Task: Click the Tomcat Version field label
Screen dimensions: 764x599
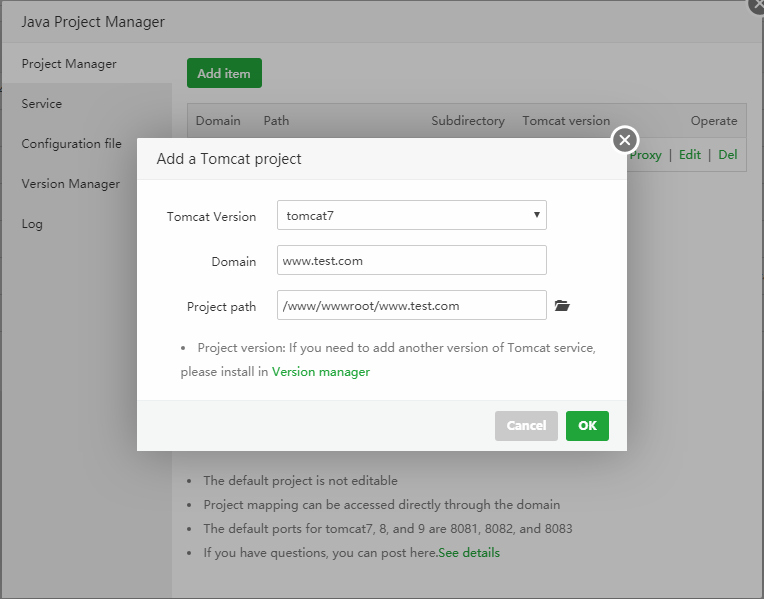Action: pos(211,216)
